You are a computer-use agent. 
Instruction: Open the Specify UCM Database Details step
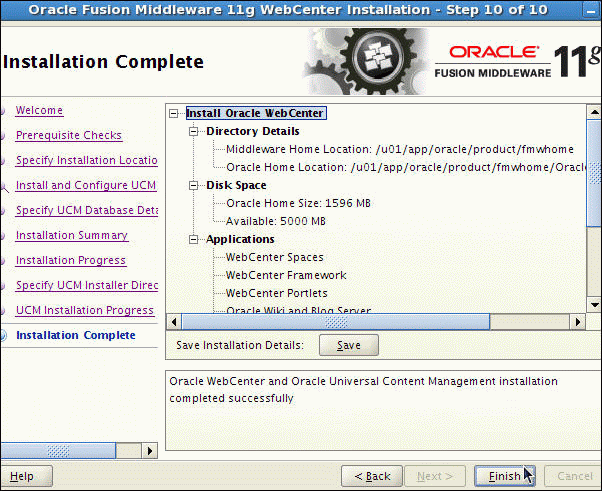point(87,210)
